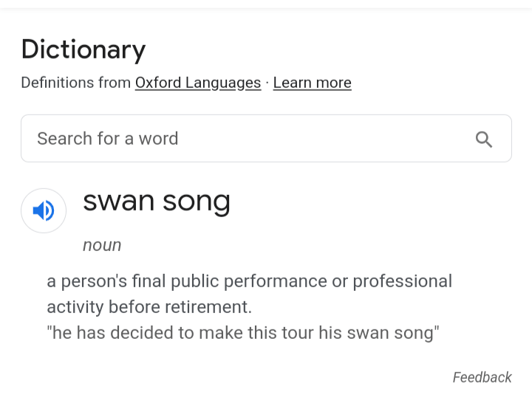Open the Oxford Languages link
The height and width of the screenshot is (395, 532).
click(x=197, y=83)
